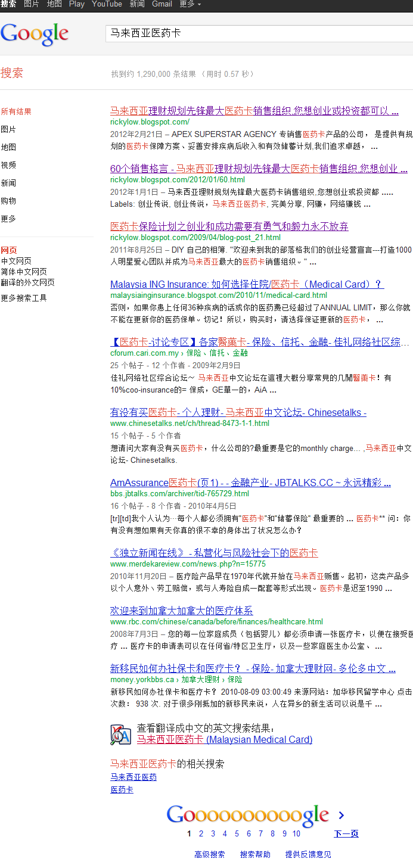The height and width of the screenshot is (868, 413).
Task: Open 高级搜索 at page bottom
Action: (210, 854)
